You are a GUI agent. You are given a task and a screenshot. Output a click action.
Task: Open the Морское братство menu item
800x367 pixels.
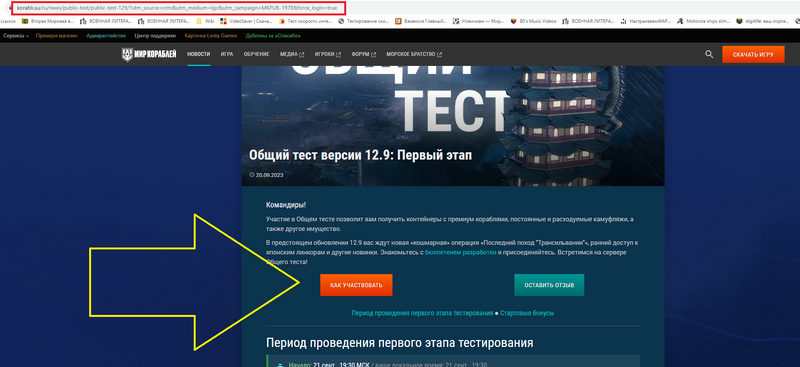point(414,54)
